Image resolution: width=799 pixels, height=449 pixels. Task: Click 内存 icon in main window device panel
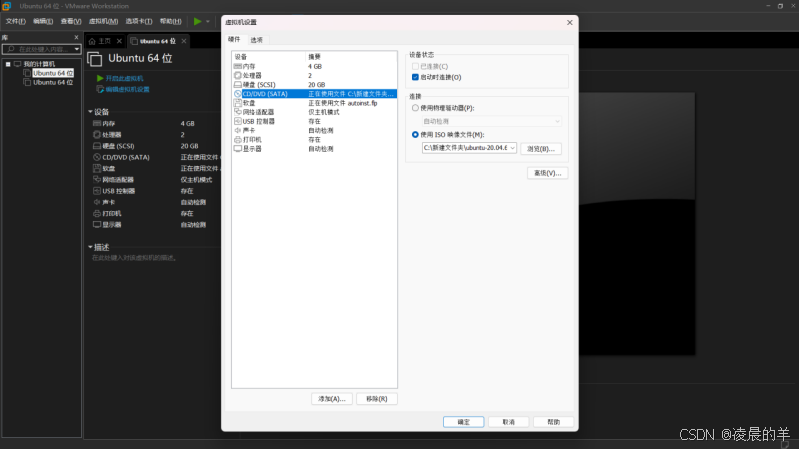(x=97, y=123)
